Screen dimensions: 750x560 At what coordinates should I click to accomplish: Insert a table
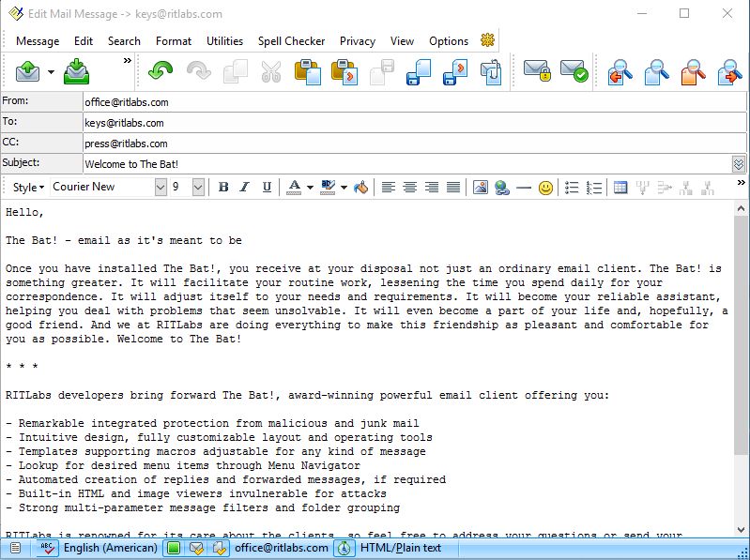(620, 188)
